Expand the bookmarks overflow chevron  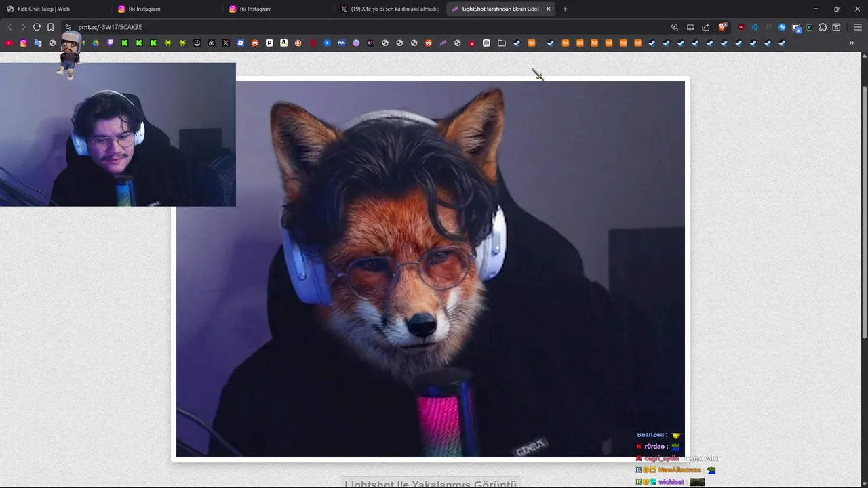[851, 43]
